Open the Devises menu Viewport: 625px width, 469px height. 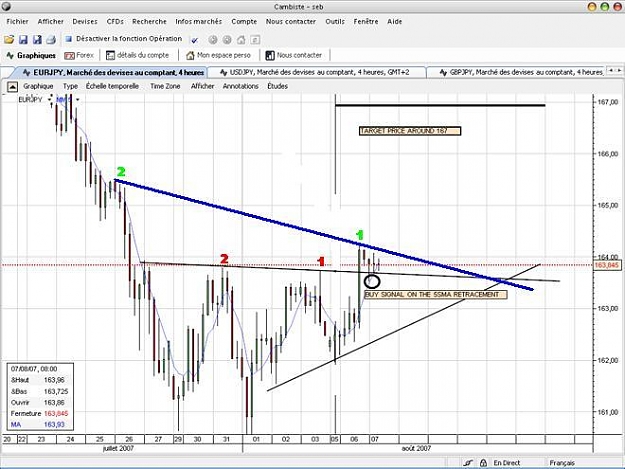click(x=85, y=22)
